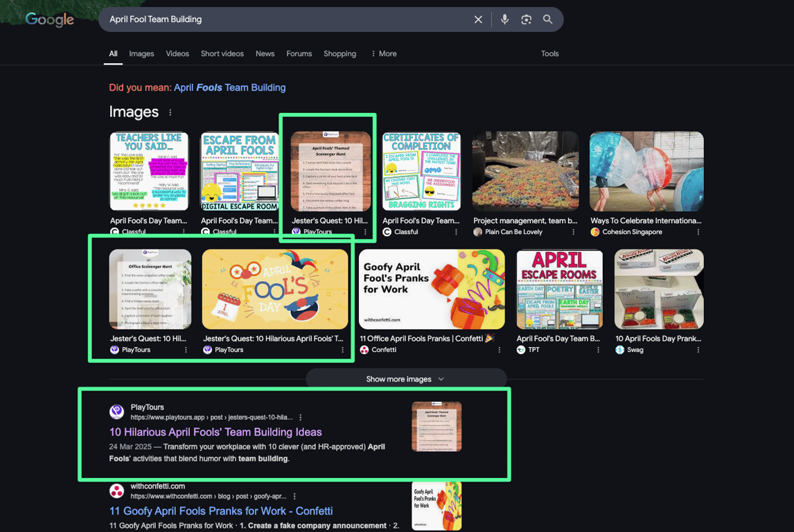794x532 pixels.
Task: Click Confetti source icon under pranks image
Action: pos(364,350)
